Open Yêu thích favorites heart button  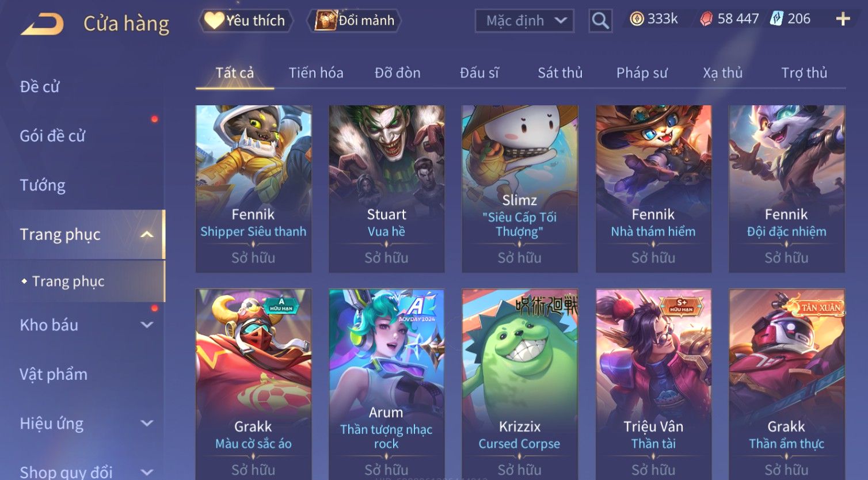pyautogui.click(x=246, y=21)
